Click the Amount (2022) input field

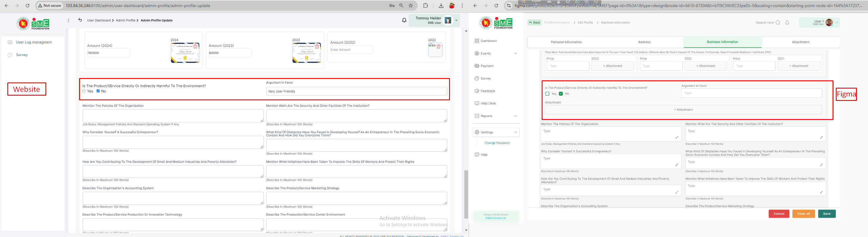click(x=352, y=50)
